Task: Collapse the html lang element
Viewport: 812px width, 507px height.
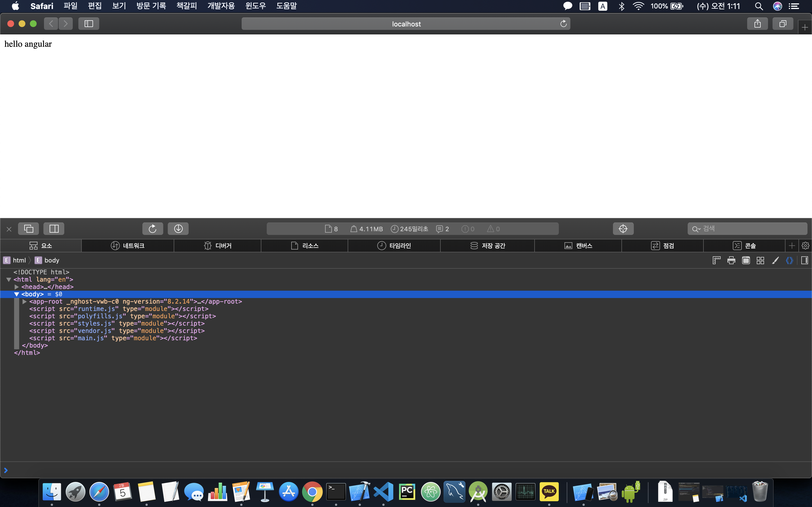Action: tap(9, 280)
